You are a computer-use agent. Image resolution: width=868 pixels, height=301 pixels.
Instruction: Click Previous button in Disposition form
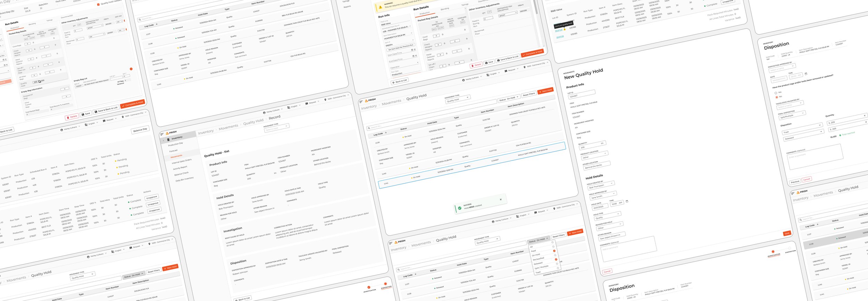click(795, 182)
